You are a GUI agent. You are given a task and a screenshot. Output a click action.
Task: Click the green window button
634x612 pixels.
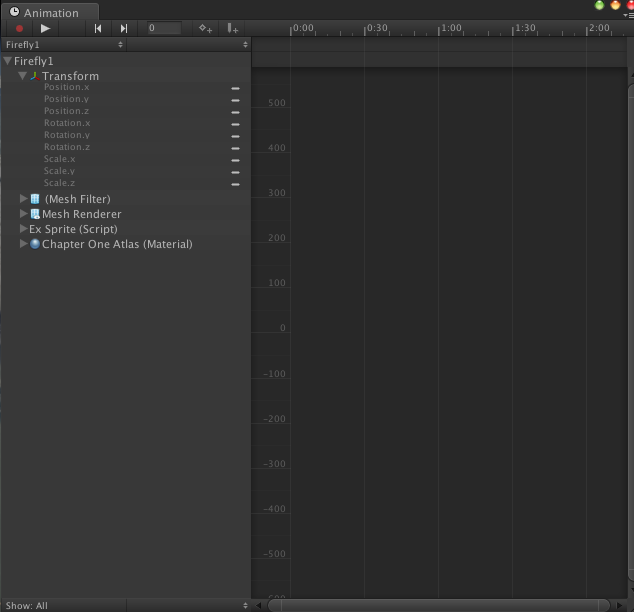tap(599, 5)
